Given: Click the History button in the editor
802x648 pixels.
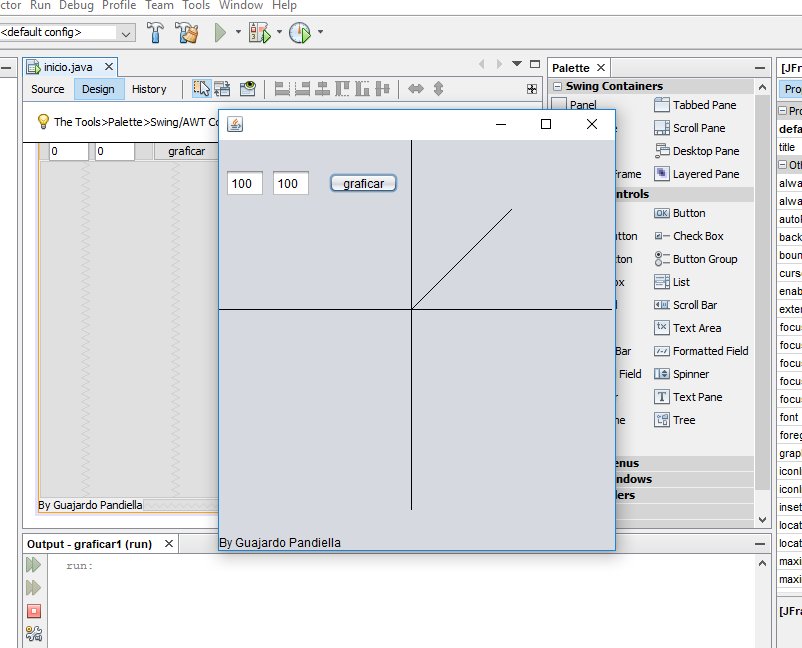Looking at the screenshot, I should [x=148, y=88].
